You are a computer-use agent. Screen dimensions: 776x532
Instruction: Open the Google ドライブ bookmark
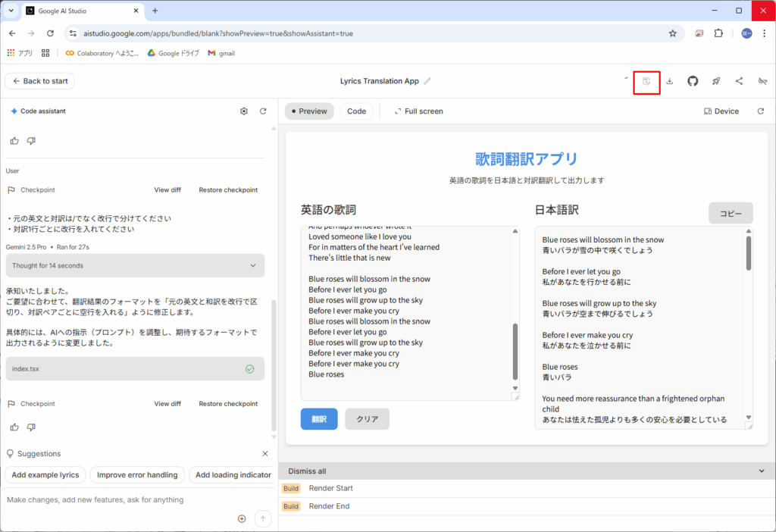point(174,53)
